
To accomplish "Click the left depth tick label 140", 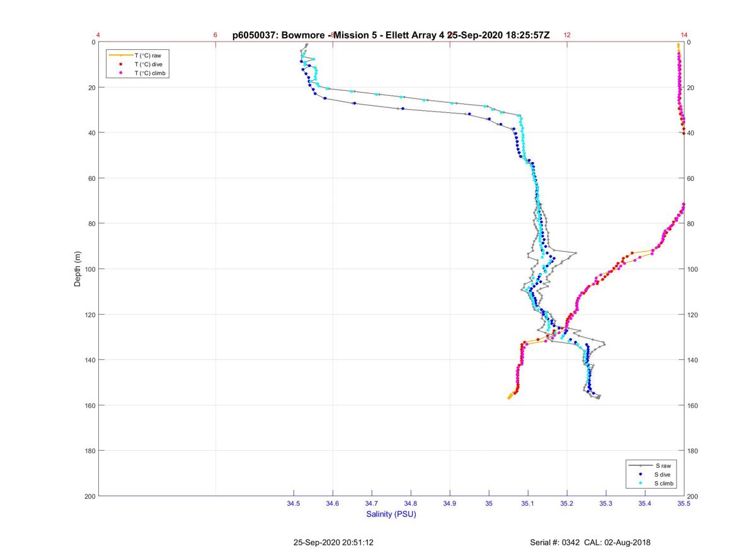I will coord(89,360).
